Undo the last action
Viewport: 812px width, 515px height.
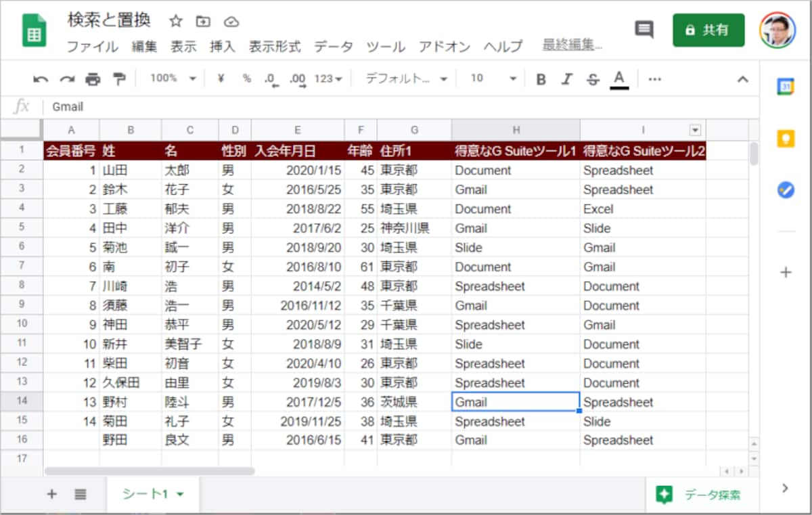41,79
